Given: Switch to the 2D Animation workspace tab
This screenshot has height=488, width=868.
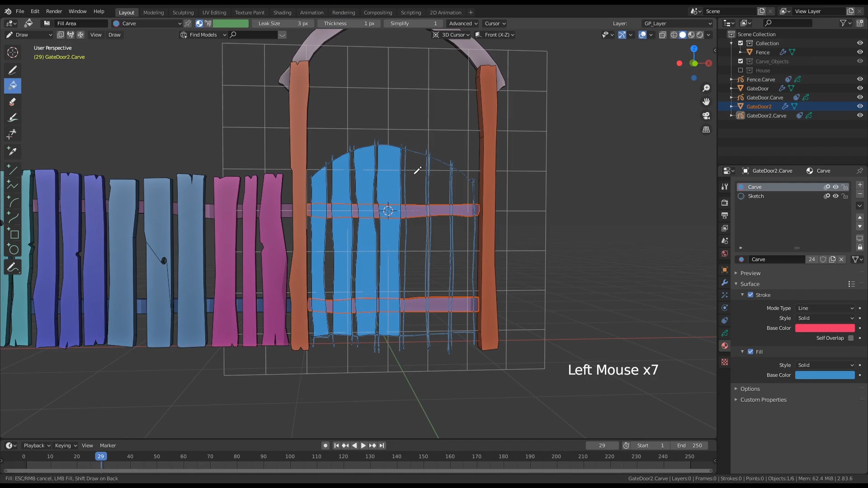Looking at the screenshot, I should [x=445, y=12].
